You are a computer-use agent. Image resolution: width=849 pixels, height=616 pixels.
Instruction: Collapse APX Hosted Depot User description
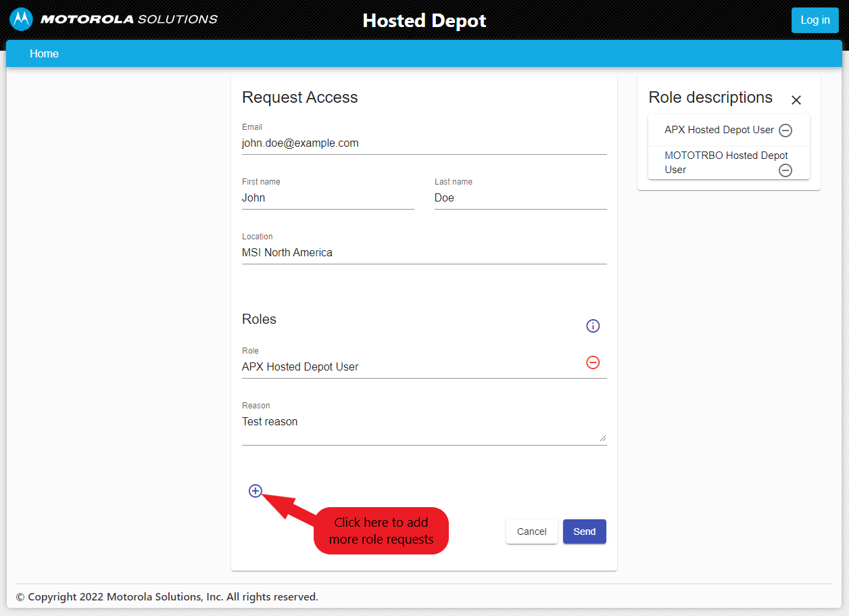point(785,131)
